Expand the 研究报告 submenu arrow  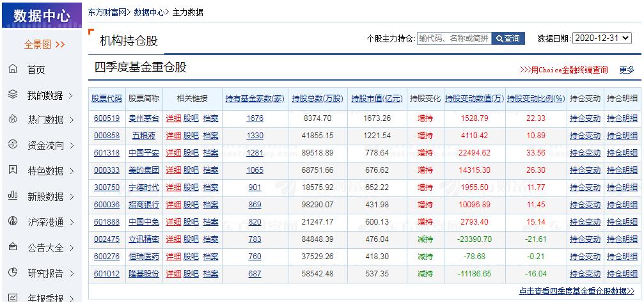[72, 273]
